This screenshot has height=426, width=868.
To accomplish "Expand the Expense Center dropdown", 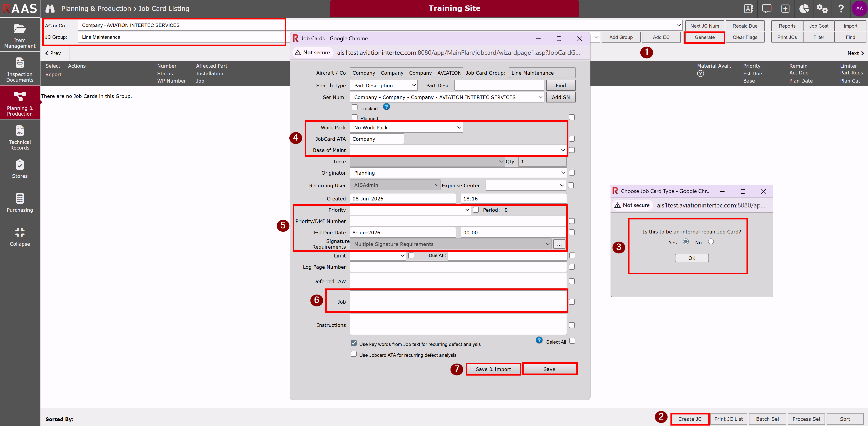I will click(526, 185).
